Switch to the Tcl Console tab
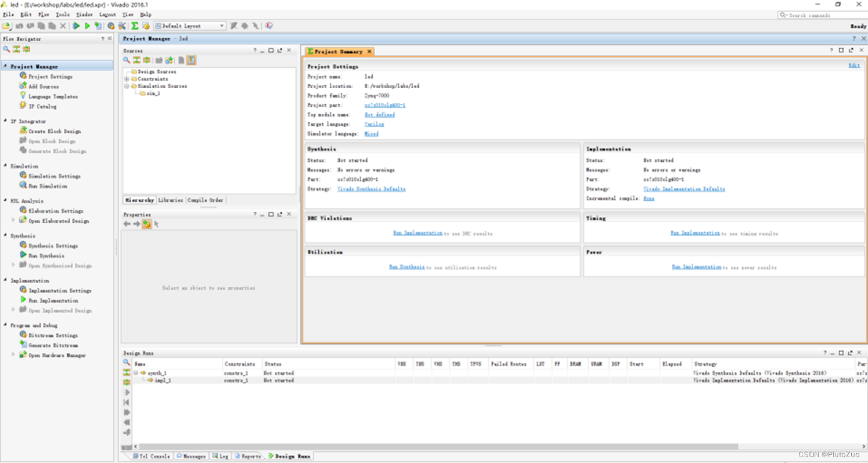868x463 pixels. [x=152, y=457]
